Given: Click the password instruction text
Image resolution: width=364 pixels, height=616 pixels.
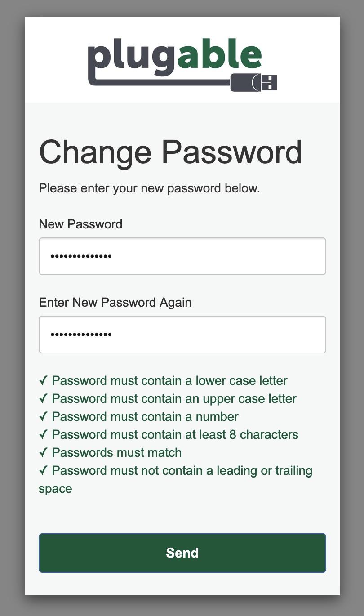Looking at the screenshot, I should (150, 188).
